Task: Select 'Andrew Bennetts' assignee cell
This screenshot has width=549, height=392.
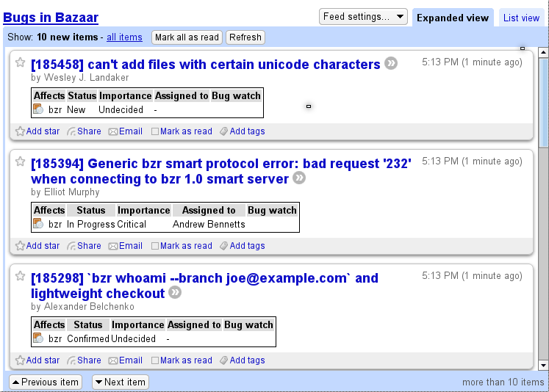Action: tap(209, 224)
